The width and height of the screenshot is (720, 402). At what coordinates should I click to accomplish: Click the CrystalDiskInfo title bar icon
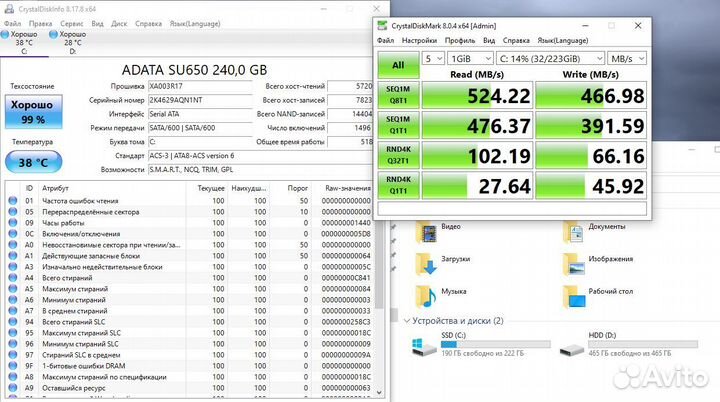[x=9, y=9]
